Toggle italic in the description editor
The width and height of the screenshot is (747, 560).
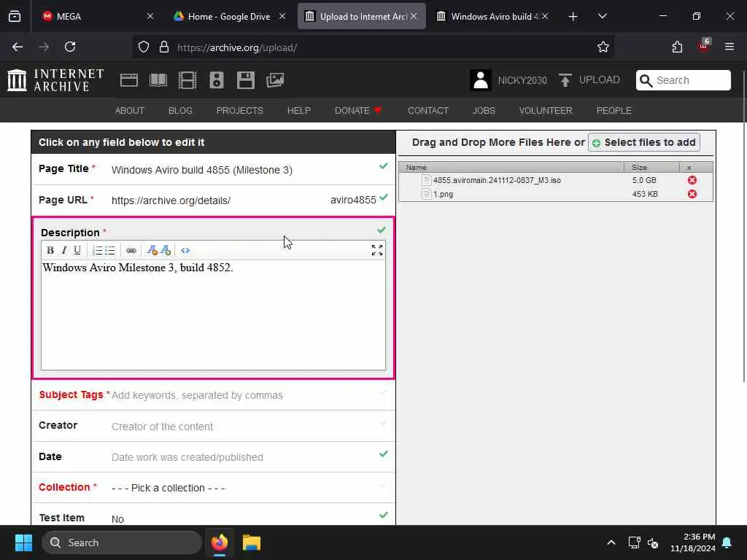[64, 251]
